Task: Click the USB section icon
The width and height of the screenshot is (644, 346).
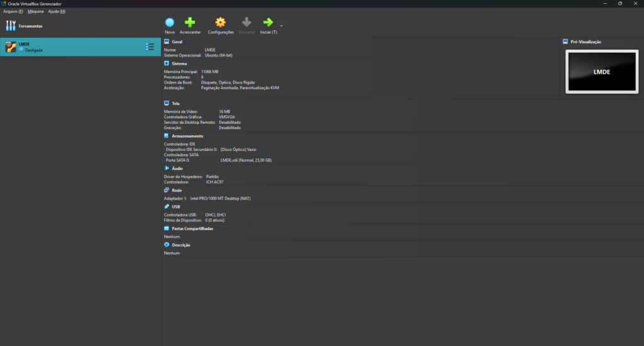Action: tap(166, 206)
